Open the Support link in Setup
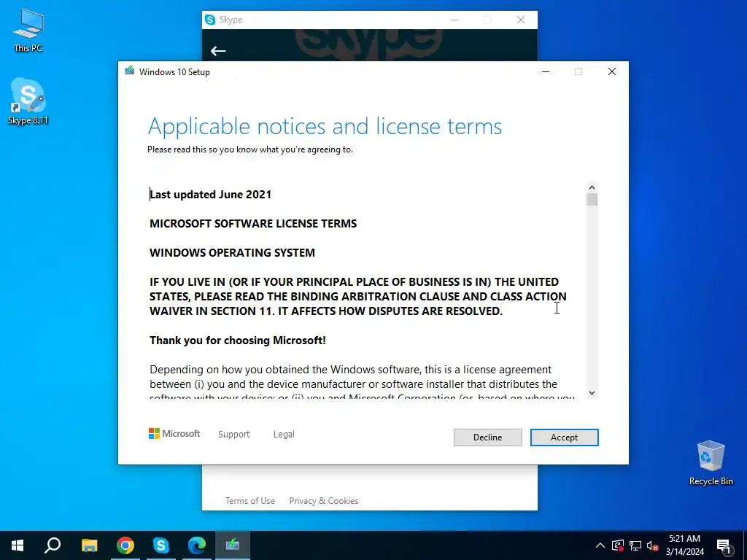Viewport: 747px width, 560px height. click(x=234, y=435)
